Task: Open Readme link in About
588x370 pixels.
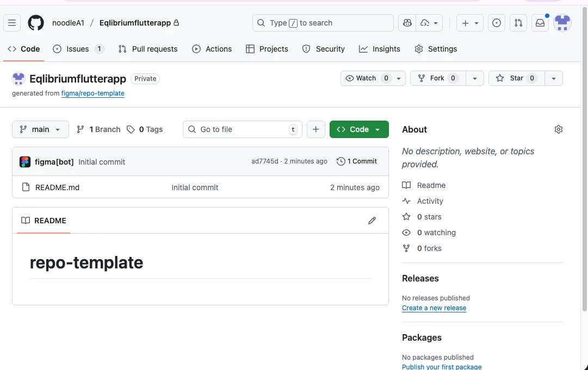Action: 424,185
